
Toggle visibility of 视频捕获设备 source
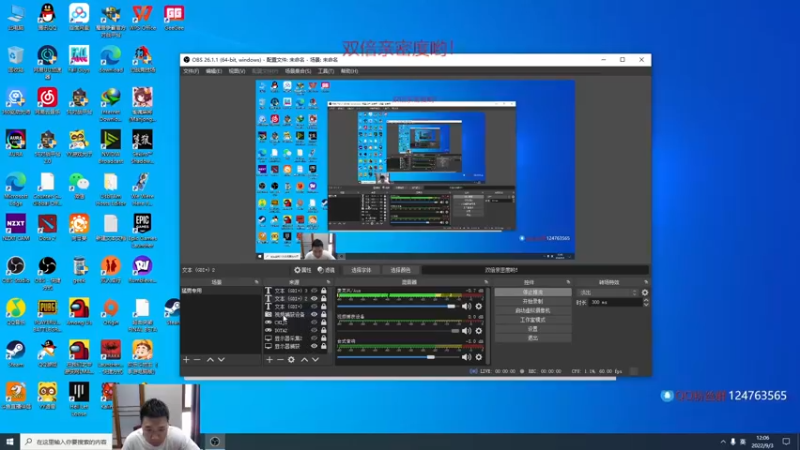click(314, 314)
